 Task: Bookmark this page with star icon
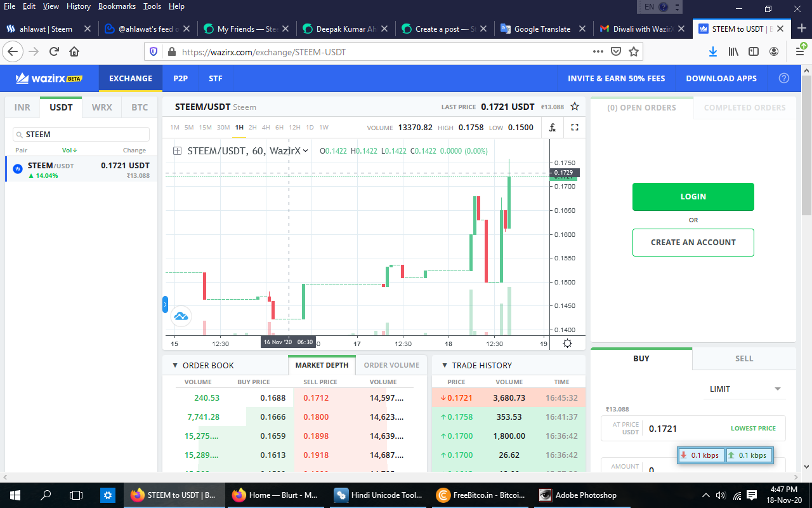pyautogui.click(x=633, y=51)
